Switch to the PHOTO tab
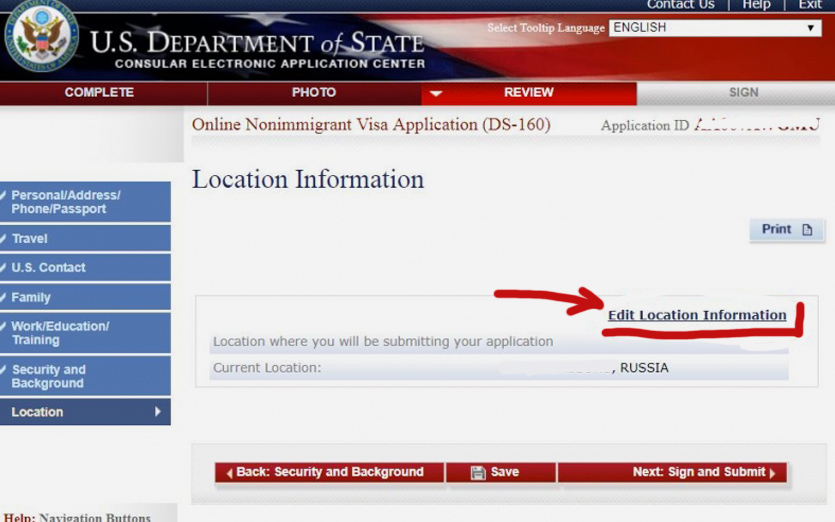 tap(314, 93)
